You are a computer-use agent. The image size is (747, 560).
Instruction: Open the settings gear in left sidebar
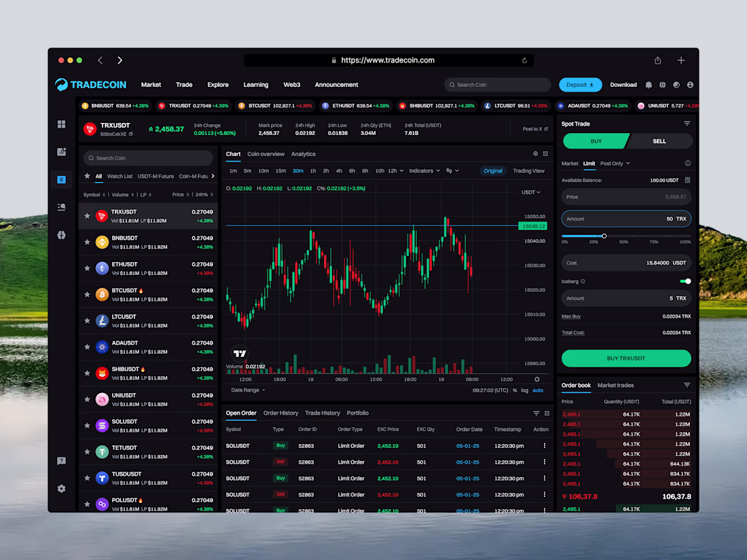click(x=61, y=489)
